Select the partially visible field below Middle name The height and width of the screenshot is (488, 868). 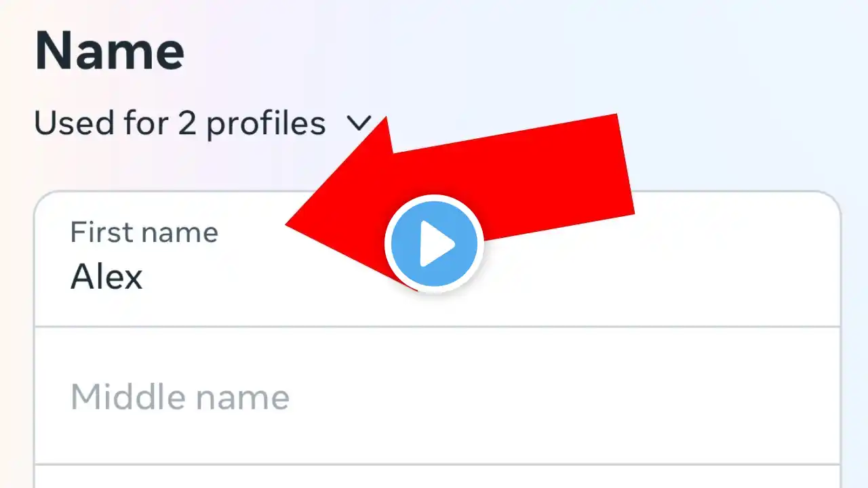tap(437, 476)
